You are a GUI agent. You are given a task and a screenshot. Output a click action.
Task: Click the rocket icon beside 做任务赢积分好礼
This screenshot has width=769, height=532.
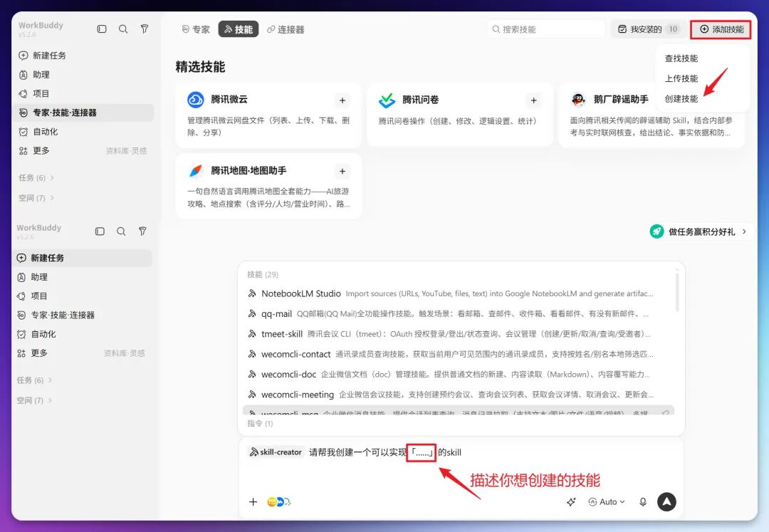click(x=656, y=231)
